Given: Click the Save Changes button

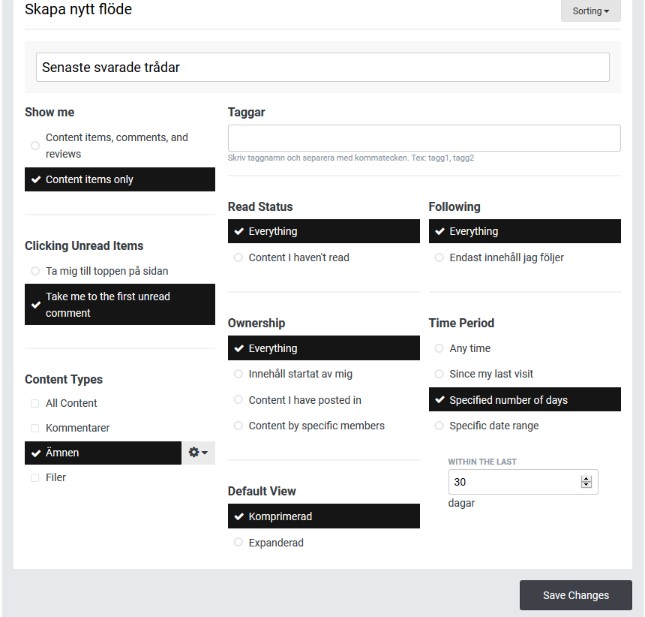Looking at the screenshot, I should click(x=575, y=595).
